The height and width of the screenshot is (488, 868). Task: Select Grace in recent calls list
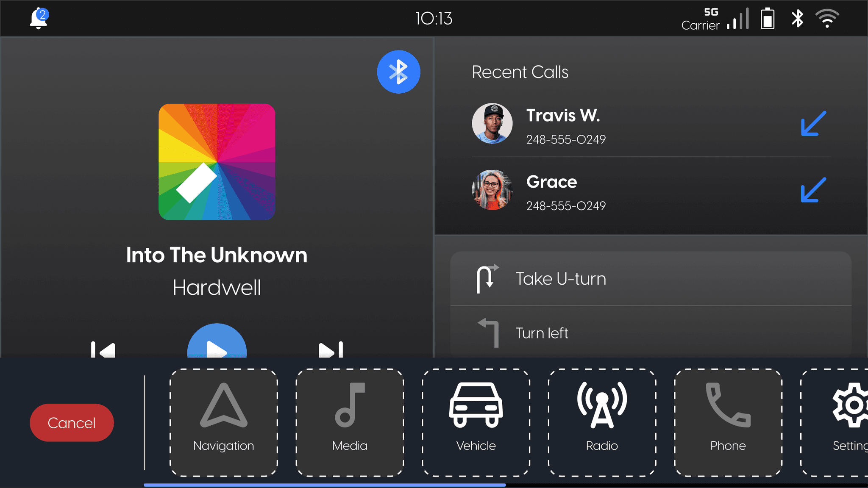[551, 191]
